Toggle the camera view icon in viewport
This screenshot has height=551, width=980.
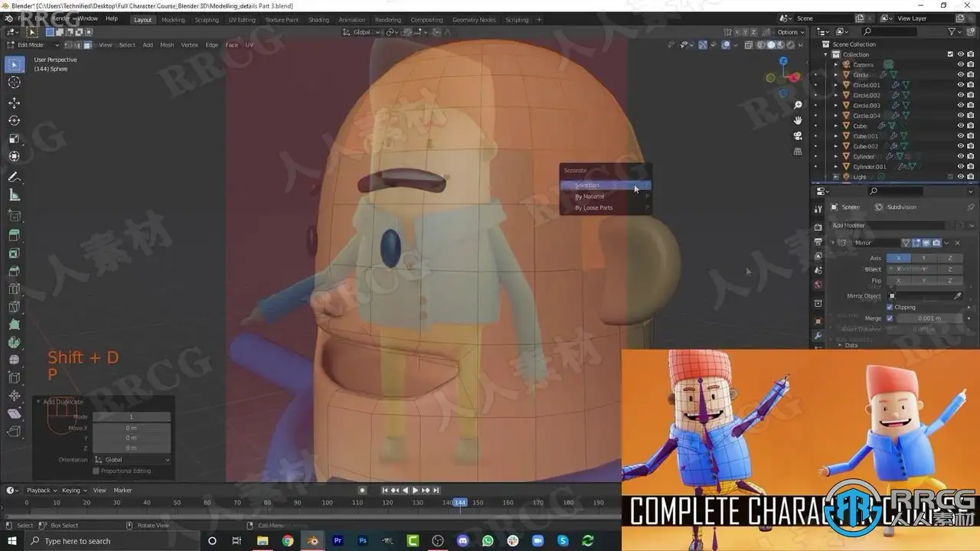798,135
